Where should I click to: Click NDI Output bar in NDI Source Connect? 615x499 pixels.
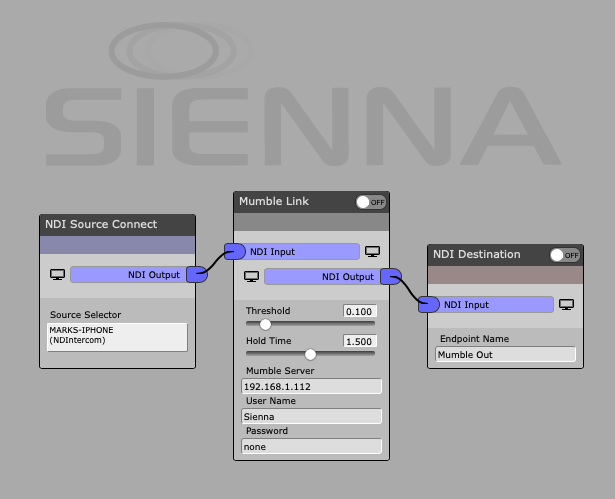(128, 275)
